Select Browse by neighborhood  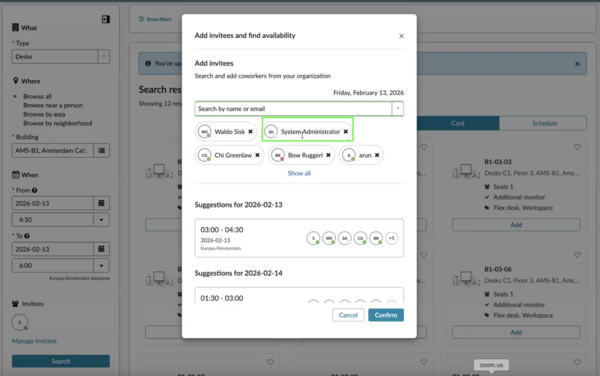coord(57,123)
